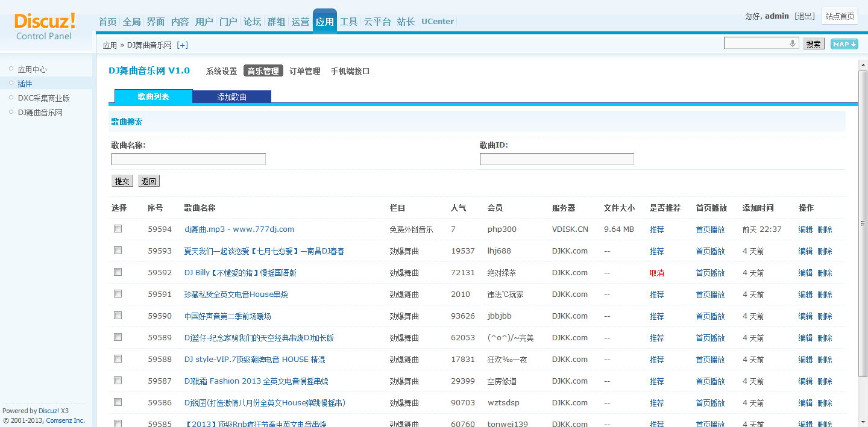This screenshot has width=868, height=427.
Task: Click the 提交 submit button
Action: coord(122,181)
